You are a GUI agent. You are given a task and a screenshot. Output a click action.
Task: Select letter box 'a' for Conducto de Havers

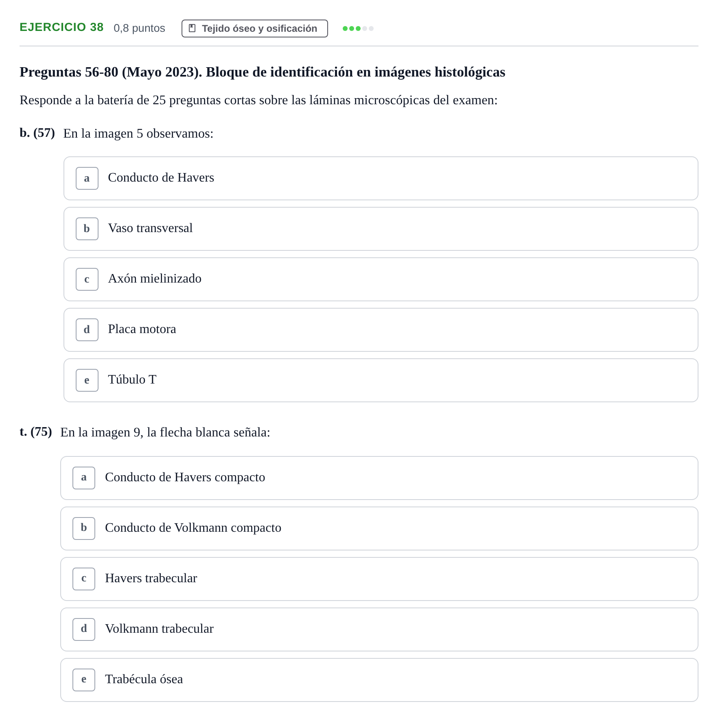87,178
